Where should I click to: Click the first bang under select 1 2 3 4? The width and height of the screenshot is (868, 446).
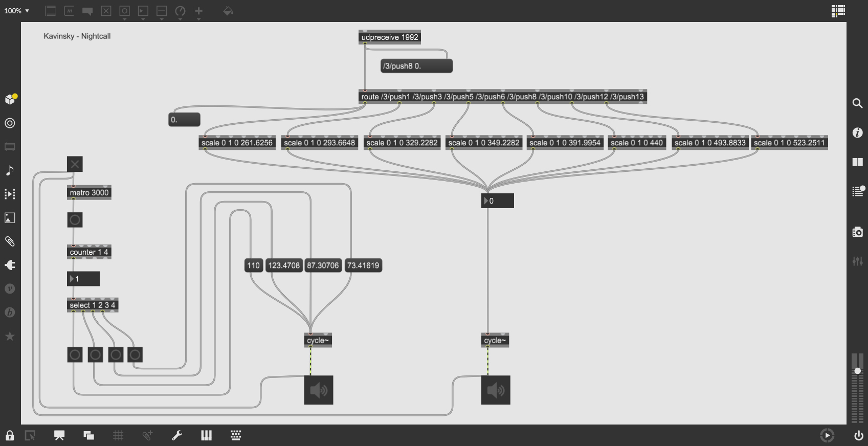point(75,354)
